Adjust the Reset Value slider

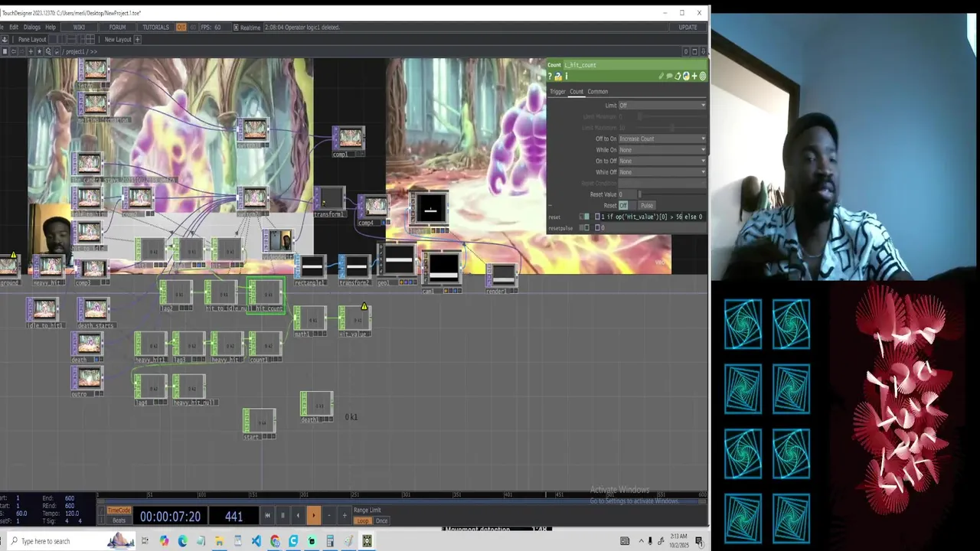pos(671,194)
